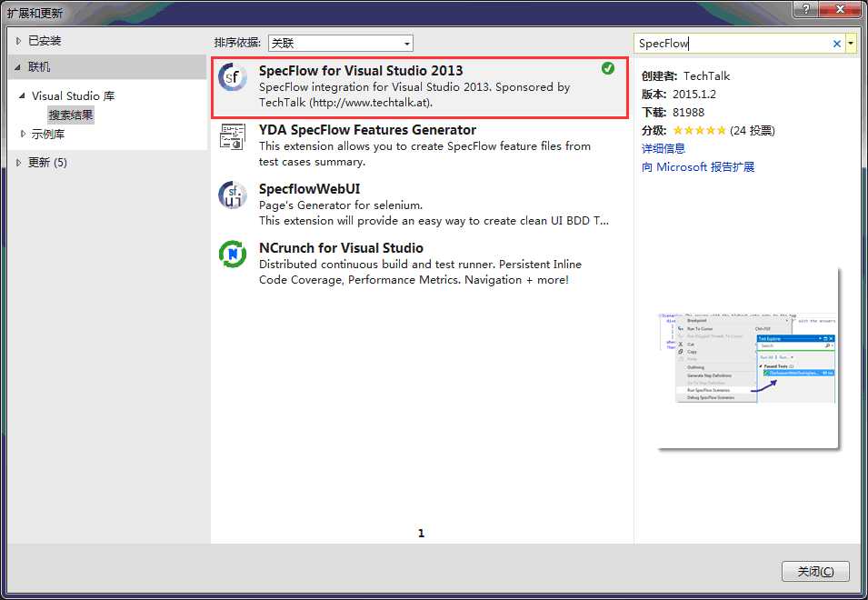Open the 详细信息 link
Screen dimensions: 868x600
coord(663,148)
